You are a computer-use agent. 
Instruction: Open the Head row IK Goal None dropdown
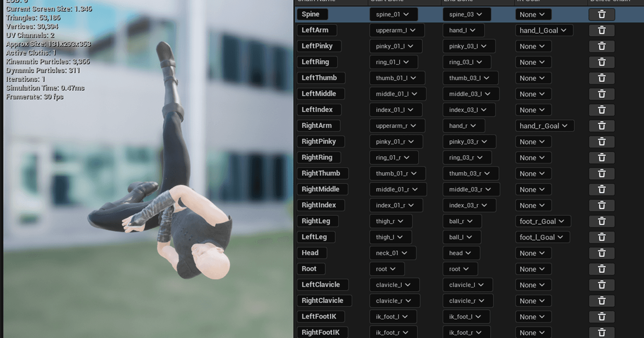533,253
